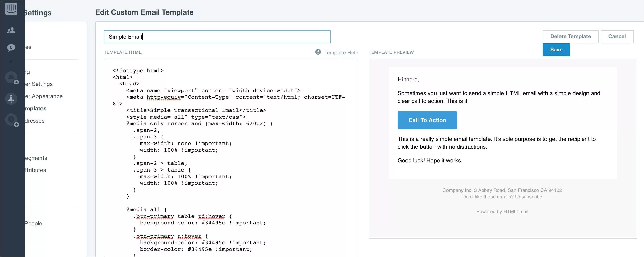
Task: Open the Appearance settings menu item
Action: [x=44, y=96]
